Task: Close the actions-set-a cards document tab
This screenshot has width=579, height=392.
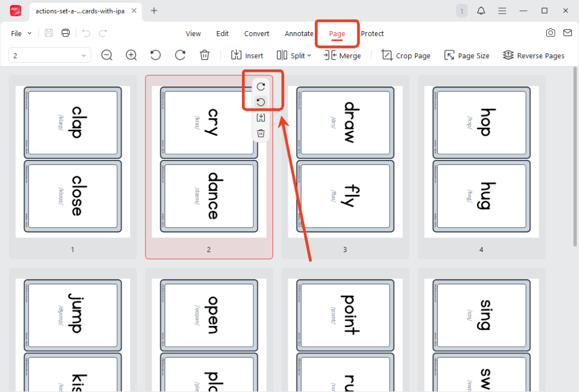Action: pos(134,11)
